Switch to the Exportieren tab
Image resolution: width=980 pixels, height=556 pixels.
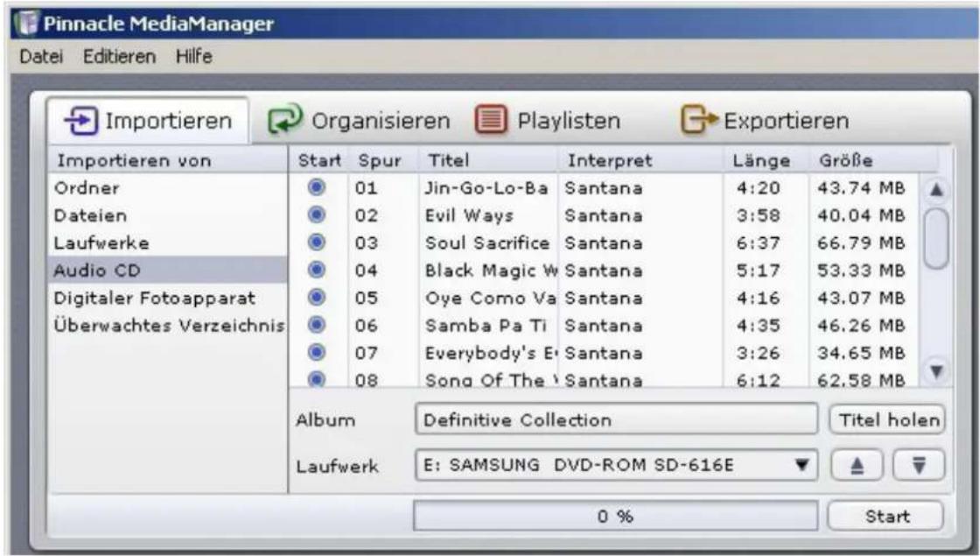coord(765,121)
